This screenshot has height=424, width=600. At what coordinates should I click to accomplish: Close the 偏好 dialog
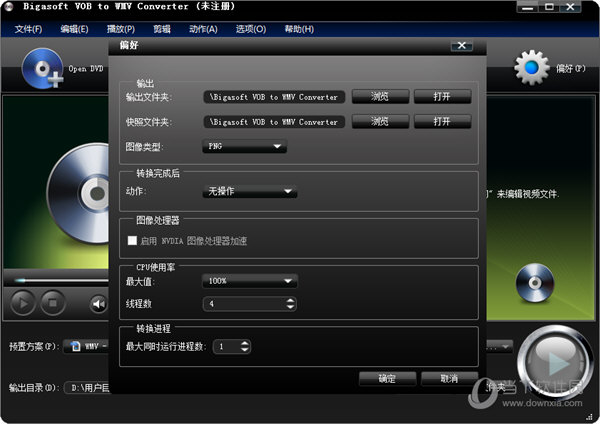click(462, 46)
